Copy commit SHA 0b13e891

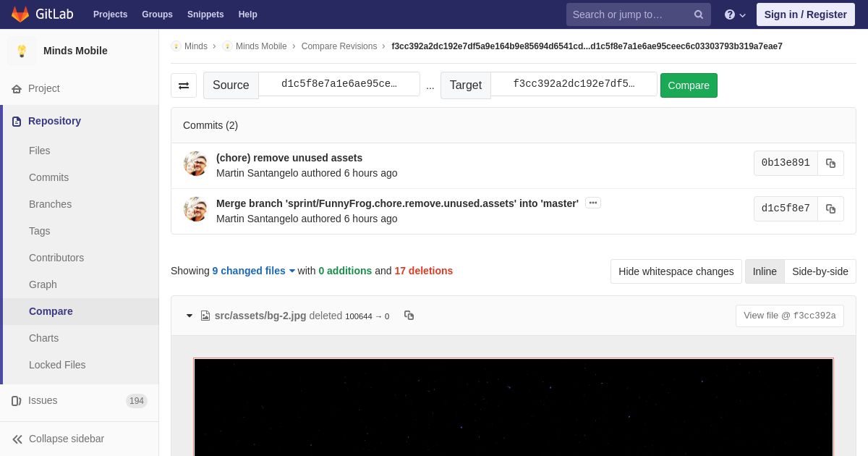(x=830, y=164)
